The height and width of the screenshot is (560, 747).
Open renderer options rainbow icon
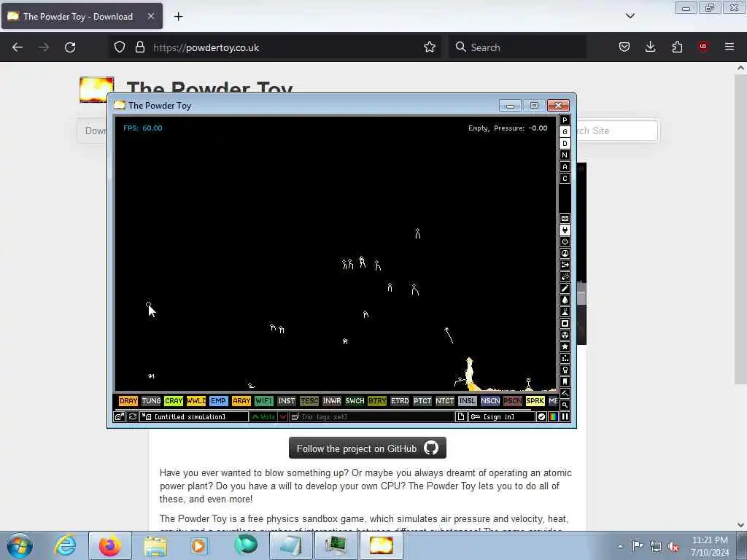click(x=553, y=416)
